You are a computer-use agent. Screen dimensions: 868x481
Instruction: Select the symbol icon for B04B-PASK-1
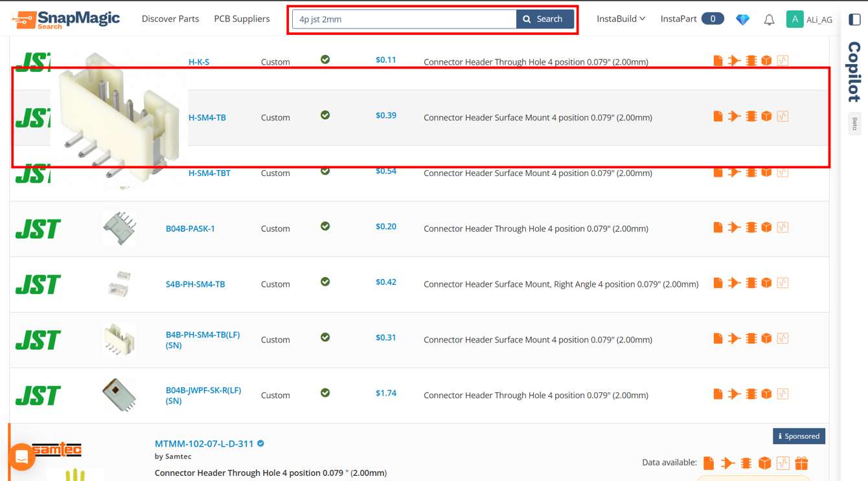coord(734,227)
